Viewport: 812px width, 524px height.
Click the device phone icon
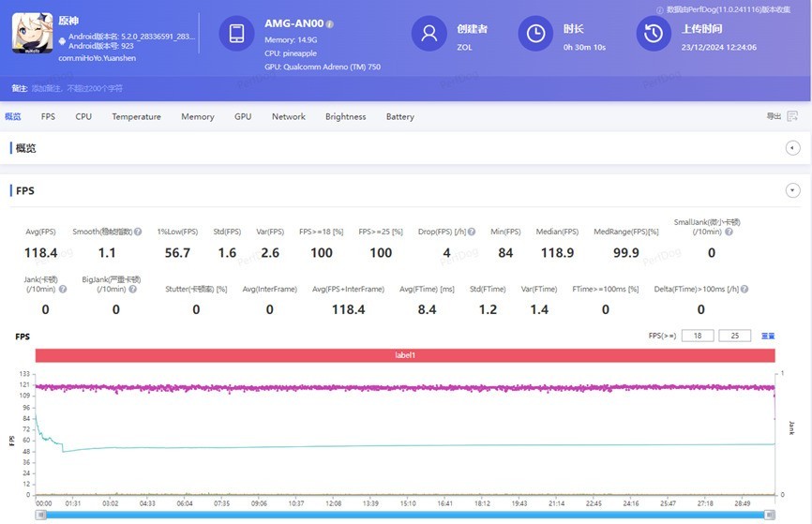[x=236, y=34]
